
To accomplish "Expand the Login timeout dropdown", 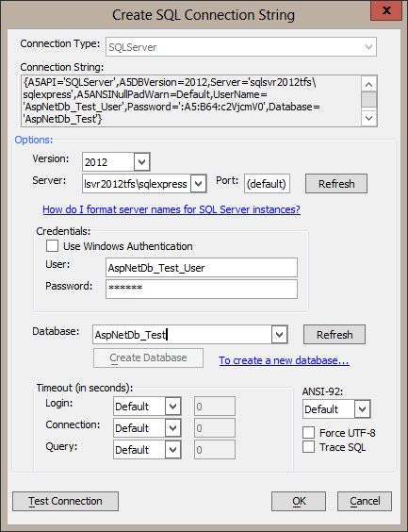I will pos(172,407).
